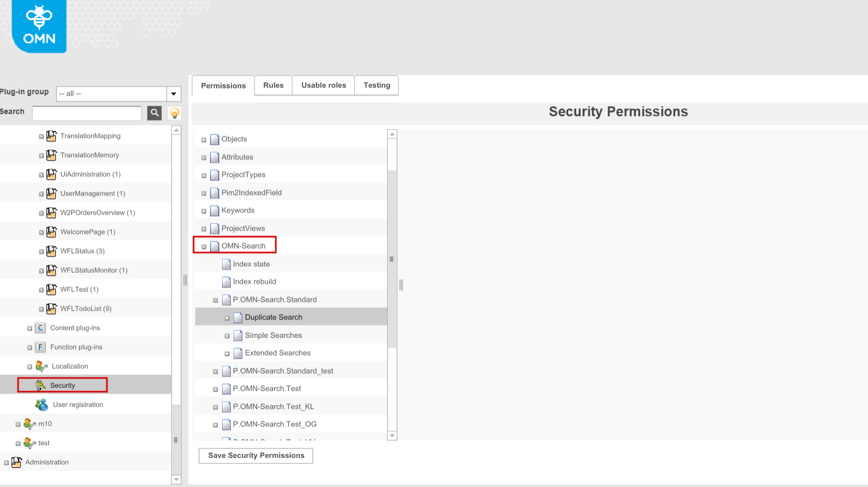Open the Plug-in group dropdown
868x487 pixels.
point(174,94)
